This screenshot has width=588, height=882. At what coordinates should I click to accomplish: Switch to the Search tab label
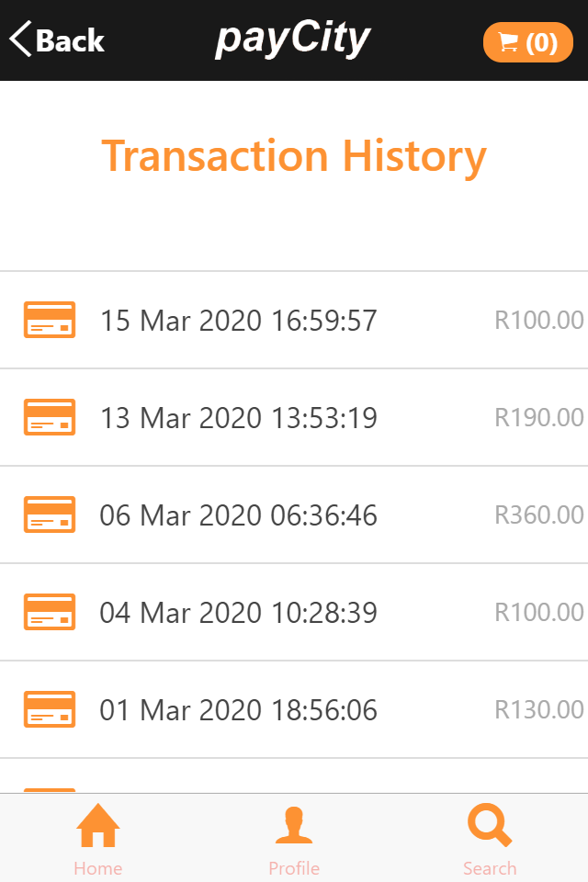pos(489,868)
